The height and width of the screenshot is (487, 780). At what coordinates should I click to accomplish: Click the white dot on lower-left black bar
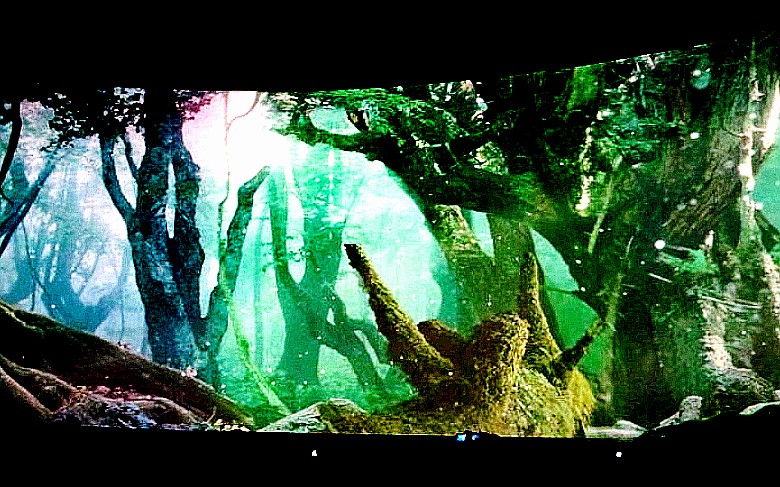[315, 452]
